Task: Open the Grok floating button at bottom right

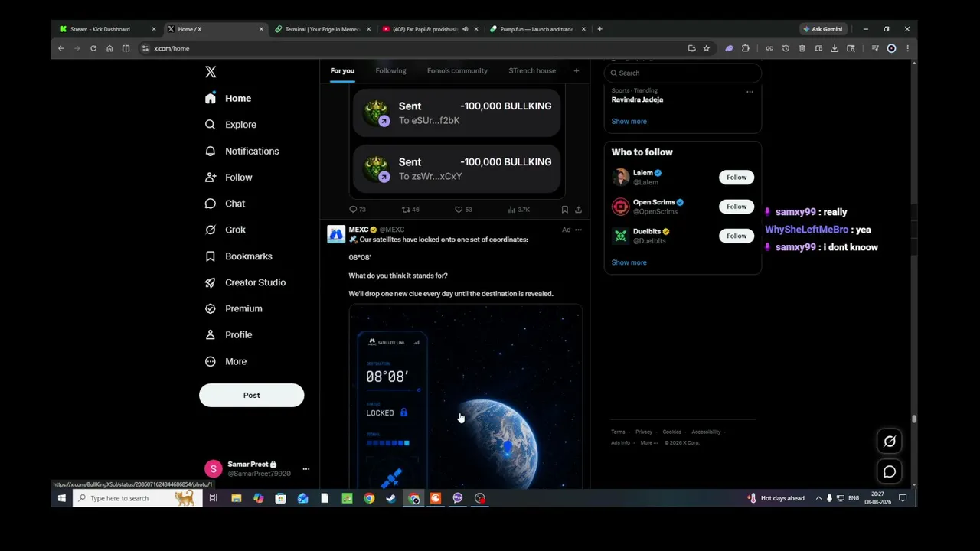Action: (x=890, y=442)
